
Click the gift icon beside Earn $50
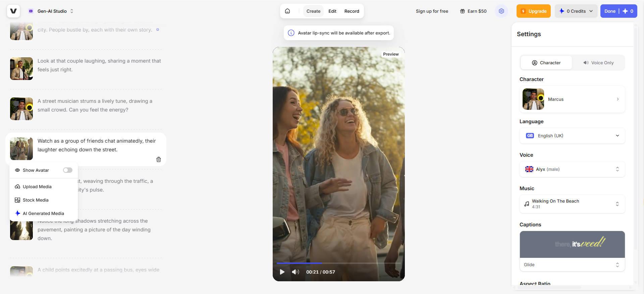[x=462, y=11]
